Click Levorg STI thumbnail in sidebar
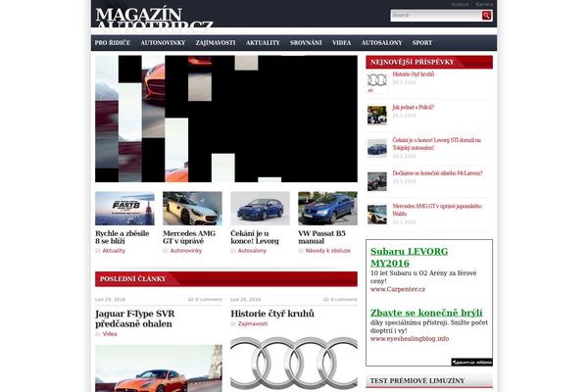 point(377,148)
